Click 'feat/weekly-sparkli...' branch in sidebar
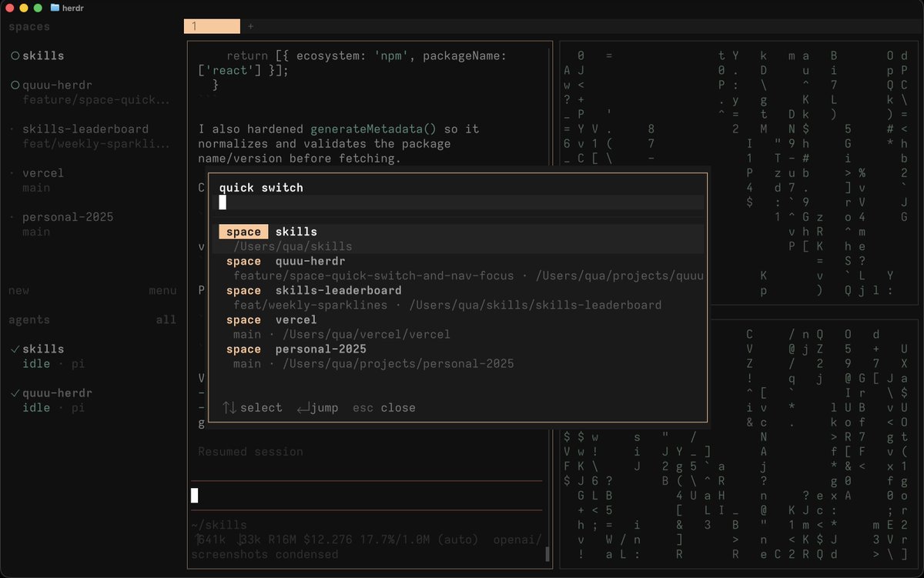924x578 pixels. pyautogui.click(x=96, y=143)
